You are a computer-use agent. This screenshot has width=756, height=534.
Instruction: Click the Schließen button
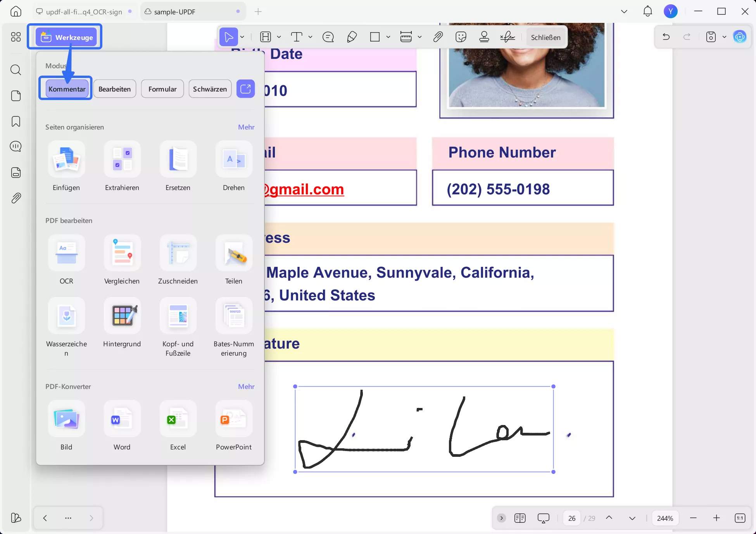pyautogui.click(x=545, y=37)
